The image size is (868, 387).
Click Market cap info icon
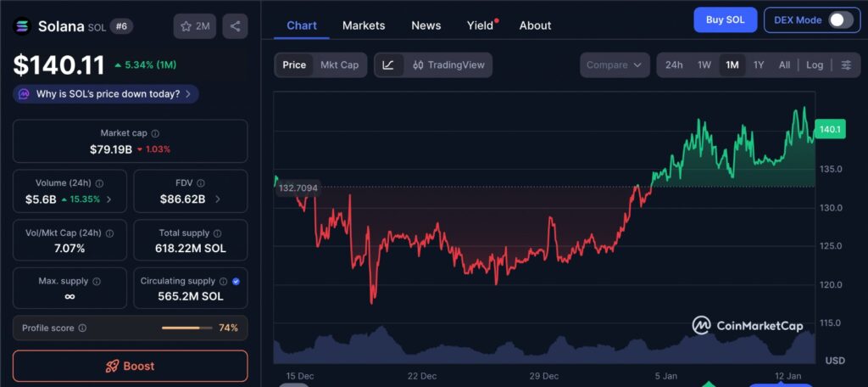(x=155, y=133)
